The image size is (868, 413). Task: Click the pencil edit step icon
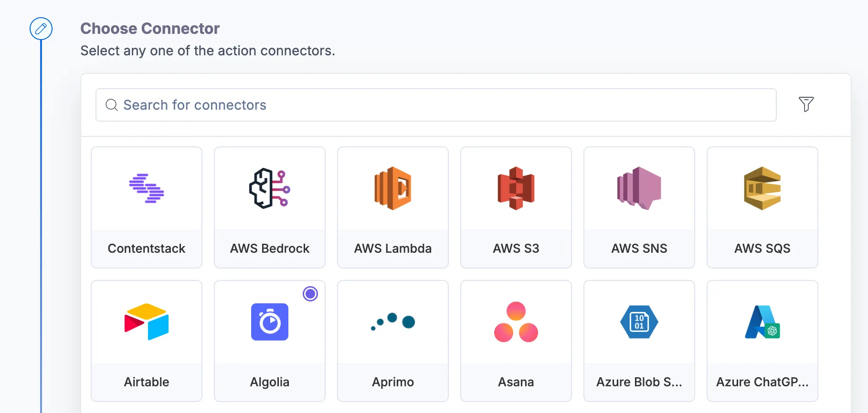coord(41,29)
